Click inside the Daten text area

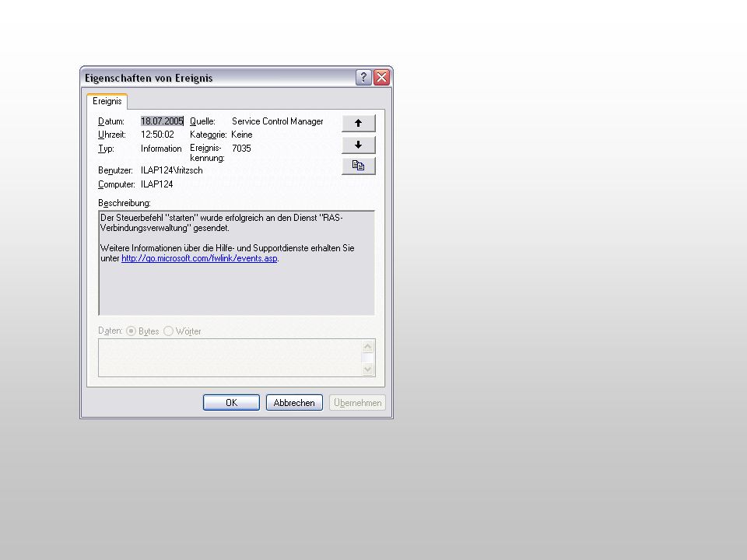(x=230, y=358)
